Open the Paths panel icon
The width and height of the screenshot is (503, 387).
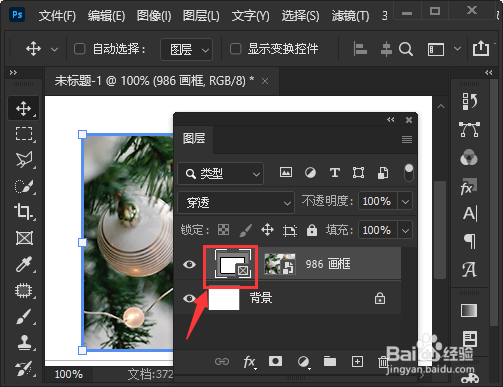(x=469, y=129)
